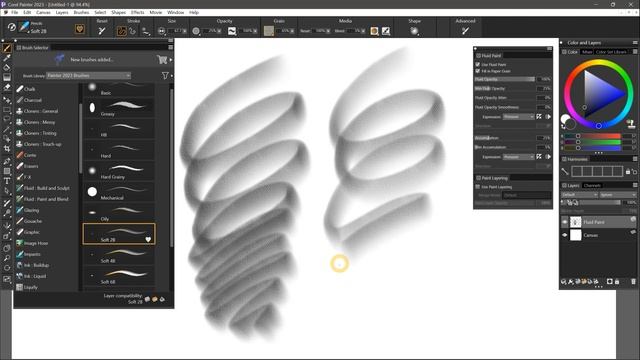Open Brush Selector panel options menu

pos(171,48)
